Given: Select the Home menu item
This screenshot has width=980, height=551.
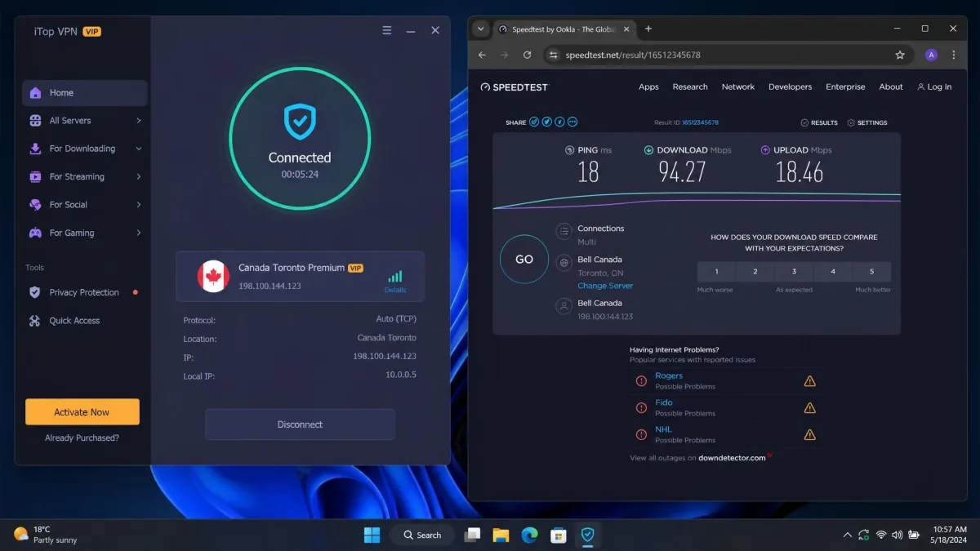Looking at the screenshot, I should pos(85,92).
